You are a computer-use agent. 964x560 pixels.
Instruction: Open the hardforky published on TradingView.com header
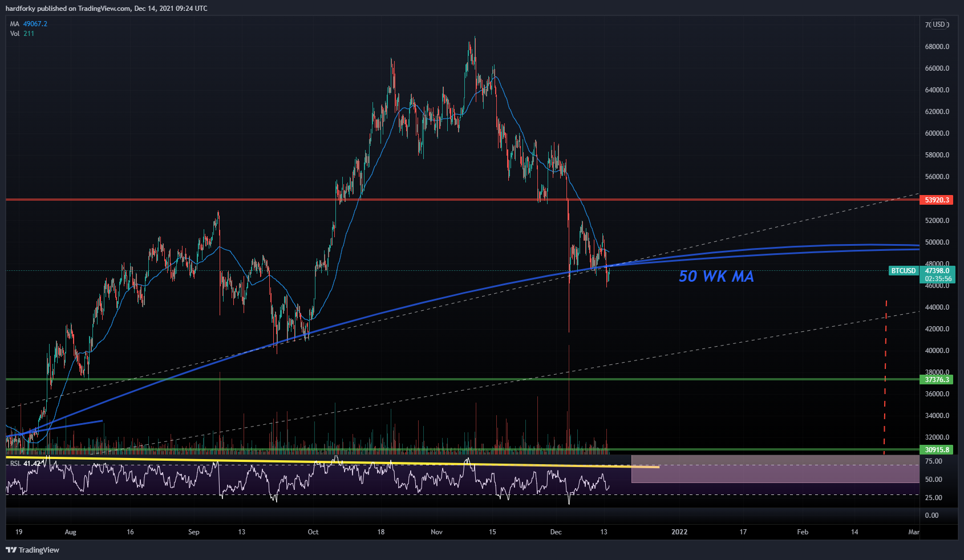pos(107,9)
